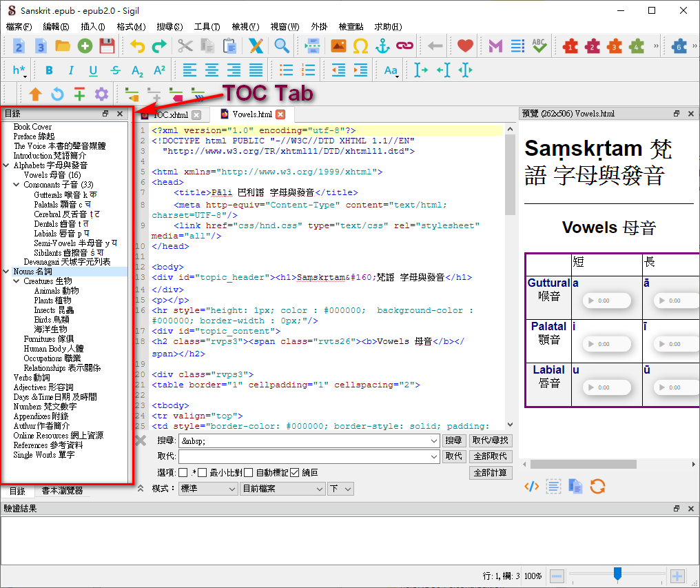Run spellcheck ABC checkmark icon
The height and width of the screenshot is (588, 700).
click(539, 46)
